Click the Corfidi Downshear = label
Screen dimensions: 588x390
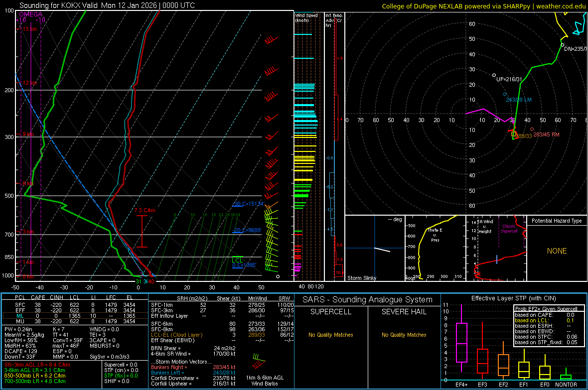pos(173,378)
